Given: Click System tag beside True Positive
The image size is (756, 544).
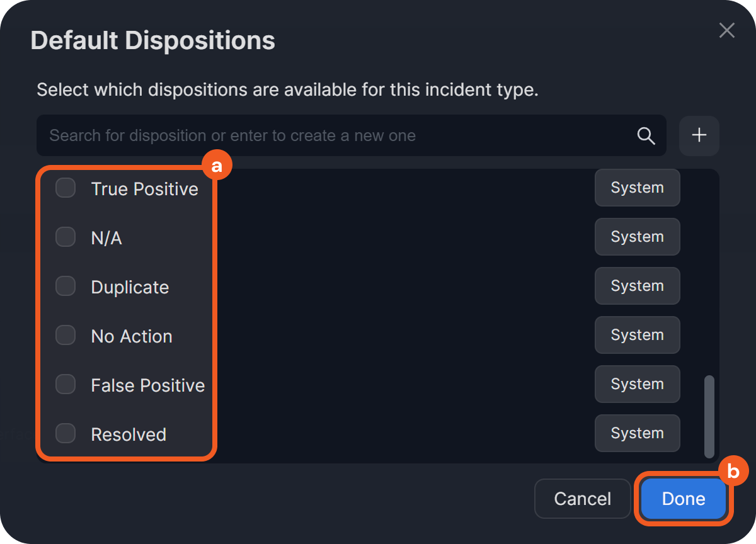Looking at the screenshot, I should point(637,188).
